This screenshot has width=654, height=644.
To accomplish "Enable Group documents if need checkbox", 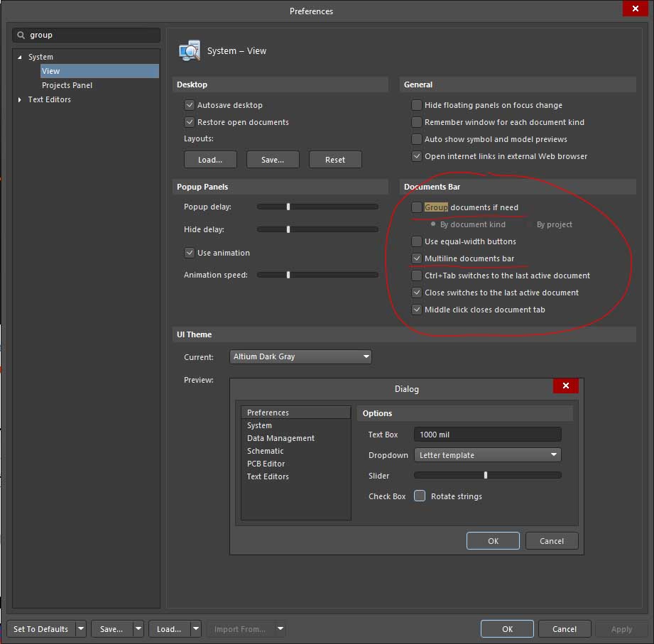I will click(x=417, y=207).
